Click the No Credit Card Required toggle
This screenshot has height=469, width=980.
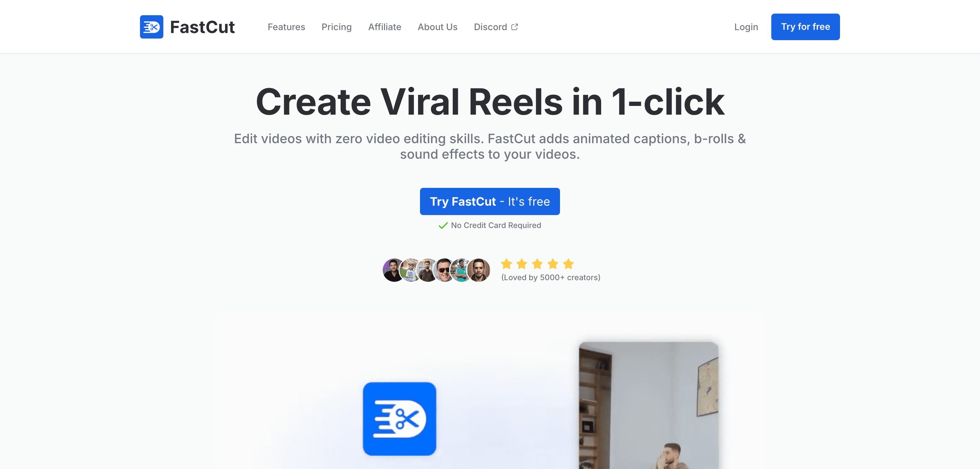[489, 225]
